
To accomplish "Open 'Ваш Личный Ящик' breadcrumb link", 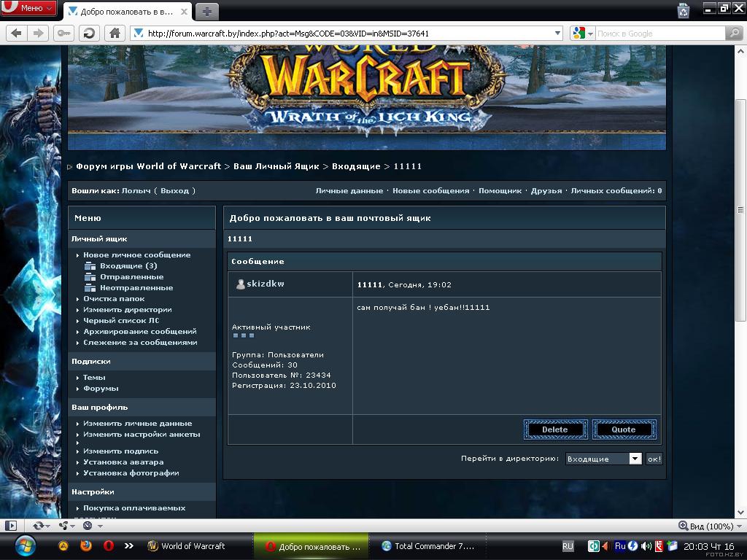I will tap(276, 166).
